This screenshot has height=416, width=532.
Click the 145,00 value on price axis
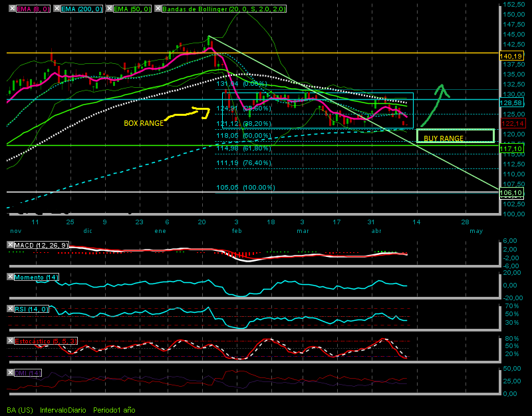point(514,35)
